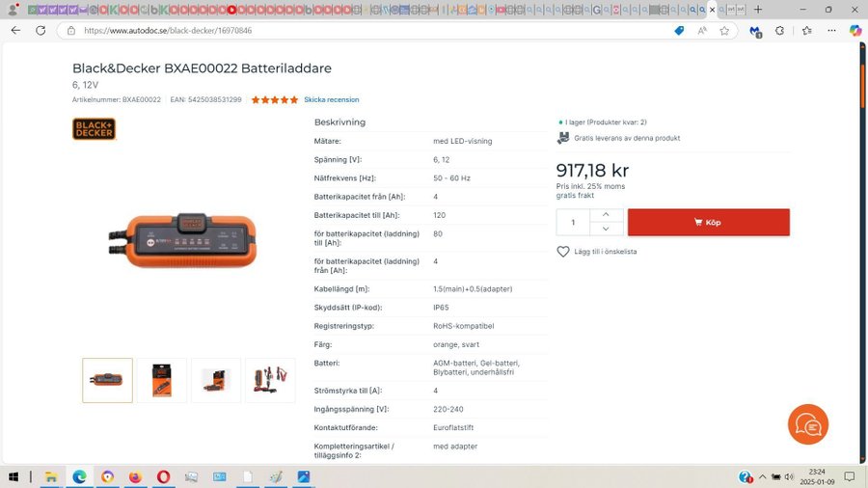Open browser Settings and more menu

(829, 31)
